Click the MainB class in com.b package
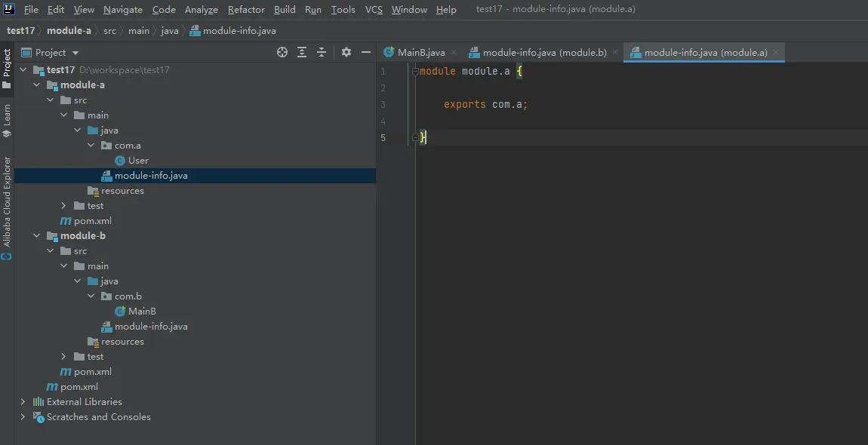Viewport: 868px width, 445px height. pyautogui.click(x=142, y=311)
